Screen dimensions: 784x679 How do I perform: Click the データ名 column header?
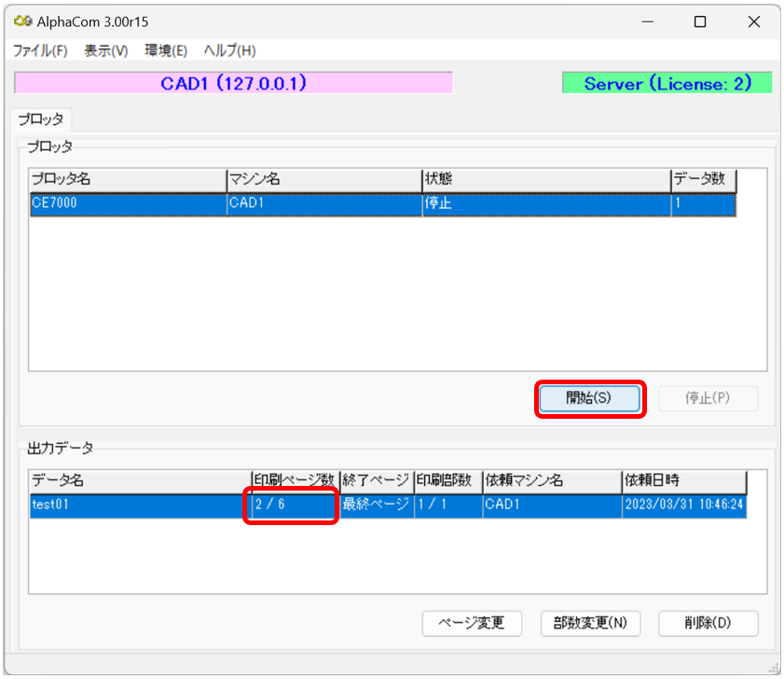(140, 481)
